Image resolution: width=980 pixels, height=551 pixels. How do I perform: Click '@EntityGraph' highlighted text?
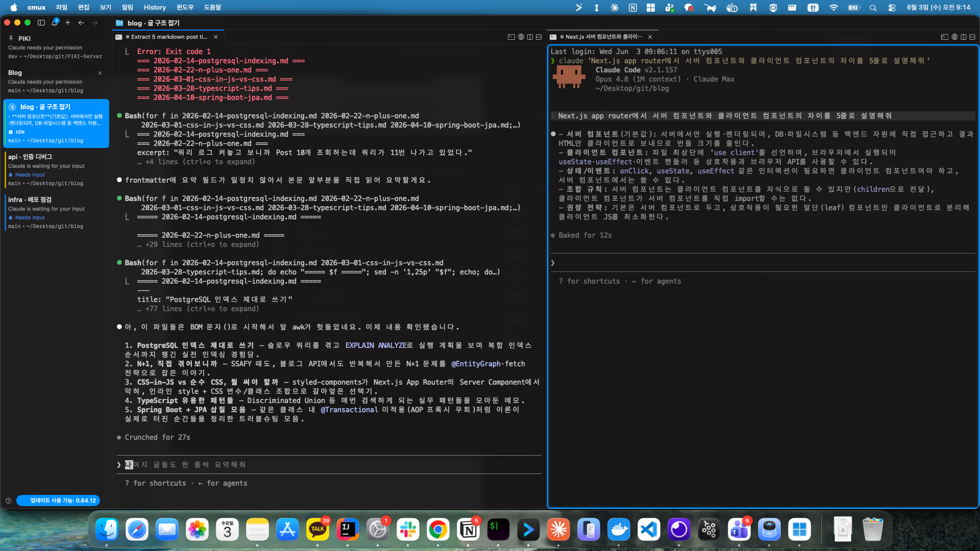[476, 364]
